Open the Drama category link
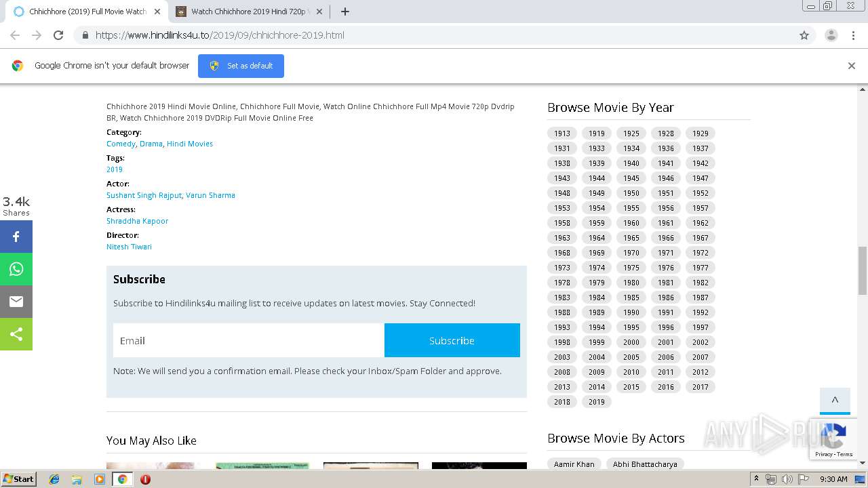 point(151,144)
